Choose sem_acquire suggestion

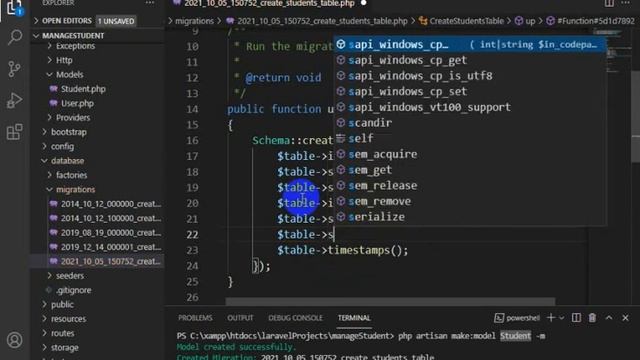coord(470,154)
